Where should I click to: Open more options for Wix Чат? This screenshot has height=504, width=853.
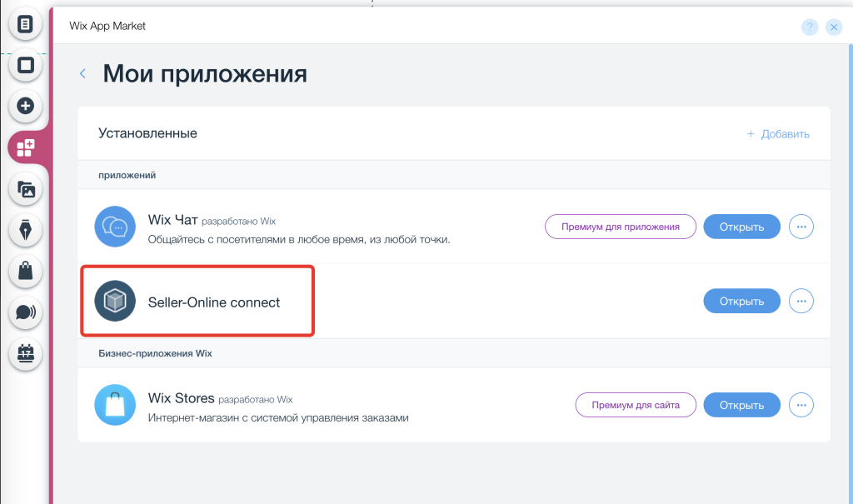(x=801, y=227)
